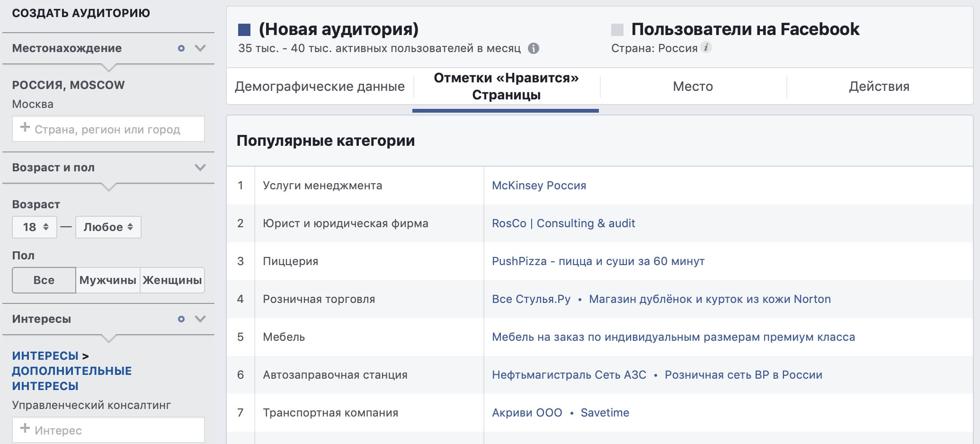
Task: Click plus icon in Страна, регион или город field
Action: 25,127
